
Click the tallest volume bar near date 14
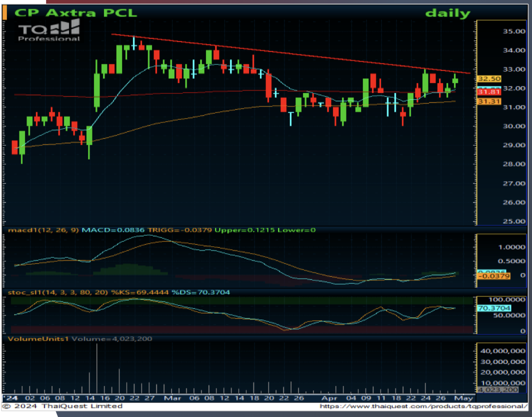[x=97, y=368]
